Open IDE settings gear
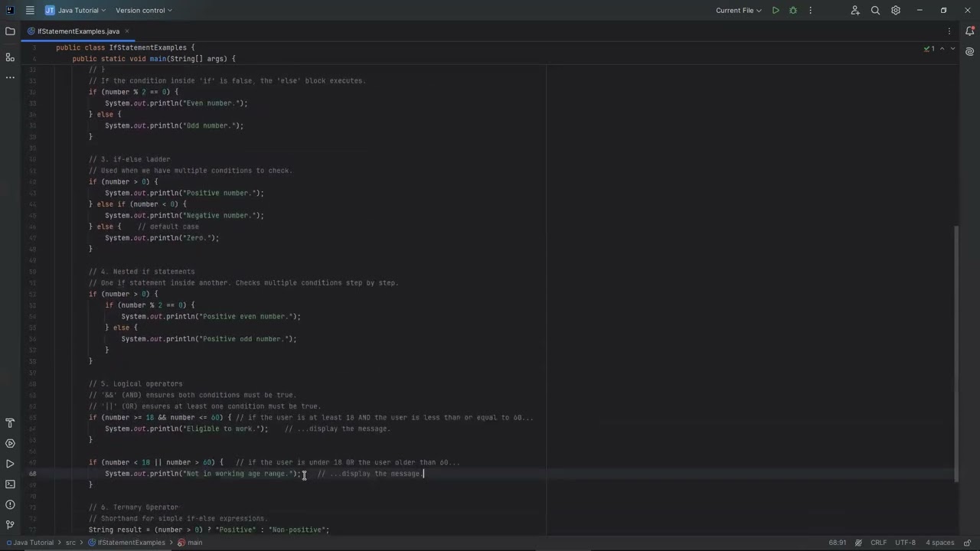This screenshot has height=551, width=980. coord(895,10)
